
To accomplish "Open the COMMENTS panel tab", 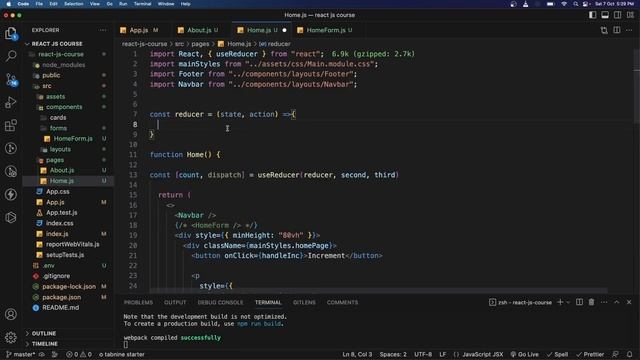I will pos(342,302).
